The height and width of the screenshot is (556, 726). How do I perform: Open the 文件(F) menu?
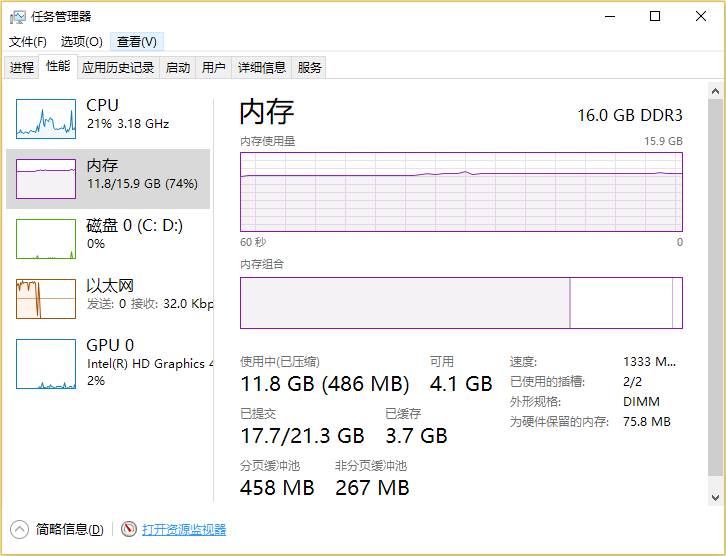click(28, 42)
